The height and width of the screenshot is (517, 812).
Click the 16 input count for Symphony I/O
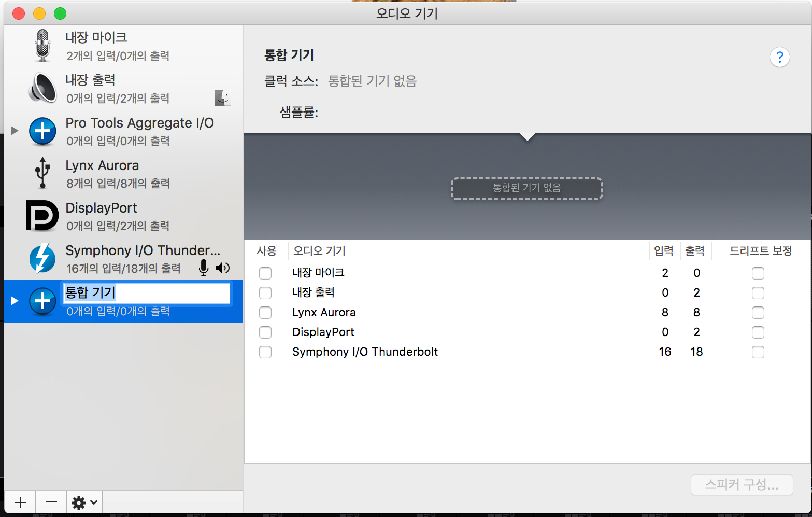(x=665, y=352)
